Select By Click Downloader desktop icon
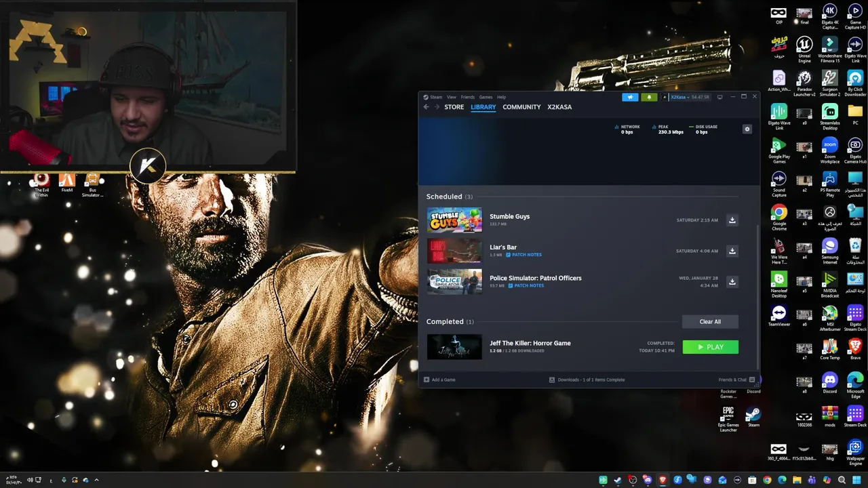Viewport: 868px width, 488px height. (855, 83)
